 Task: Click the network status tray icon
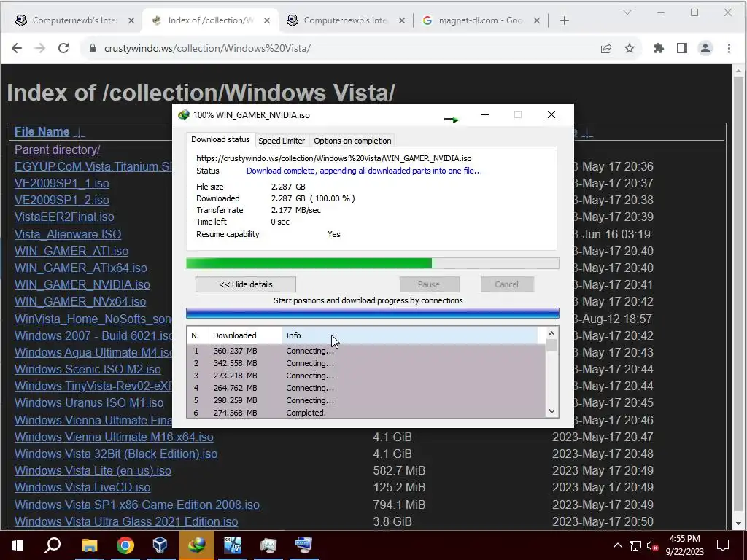pos(635,545)
